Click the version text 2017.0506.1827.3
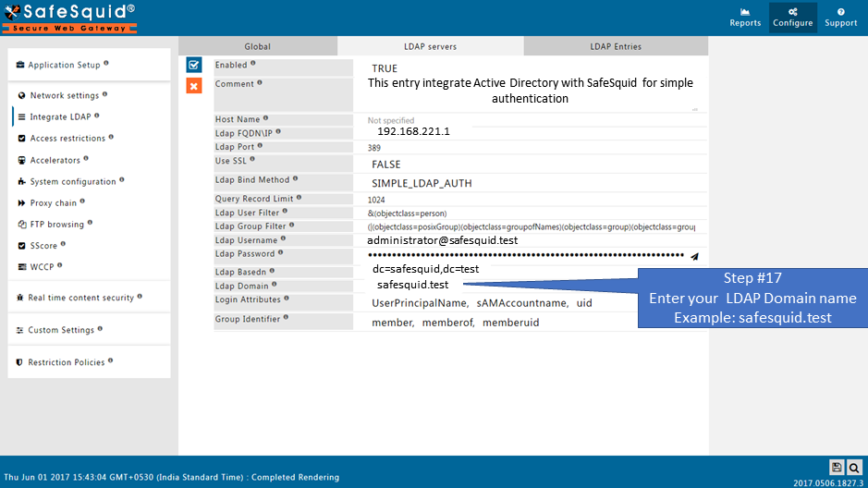Viewport: 868px width, 488px height. [x=827, y=483]
